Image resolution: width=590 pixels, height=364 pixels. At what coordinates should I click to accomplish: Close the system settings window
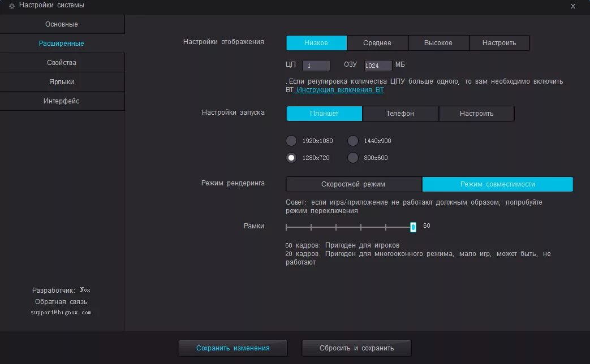coord(572,6)
